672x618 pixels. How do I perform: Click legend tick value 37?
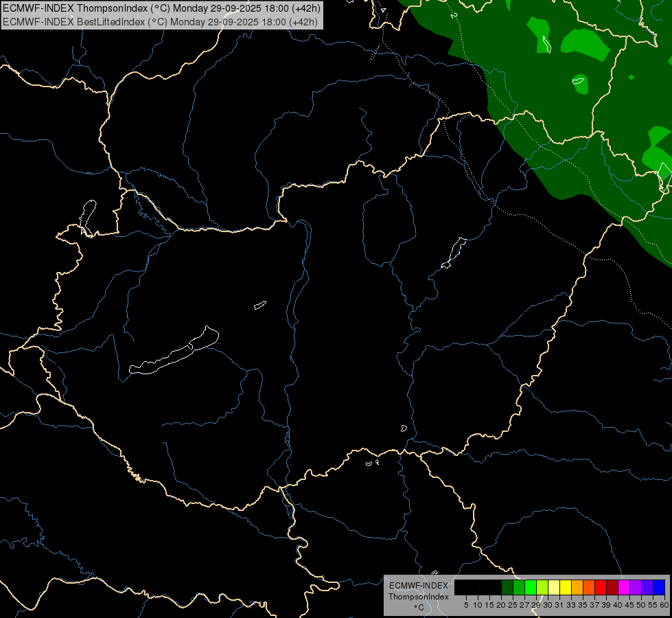(595, 605)
